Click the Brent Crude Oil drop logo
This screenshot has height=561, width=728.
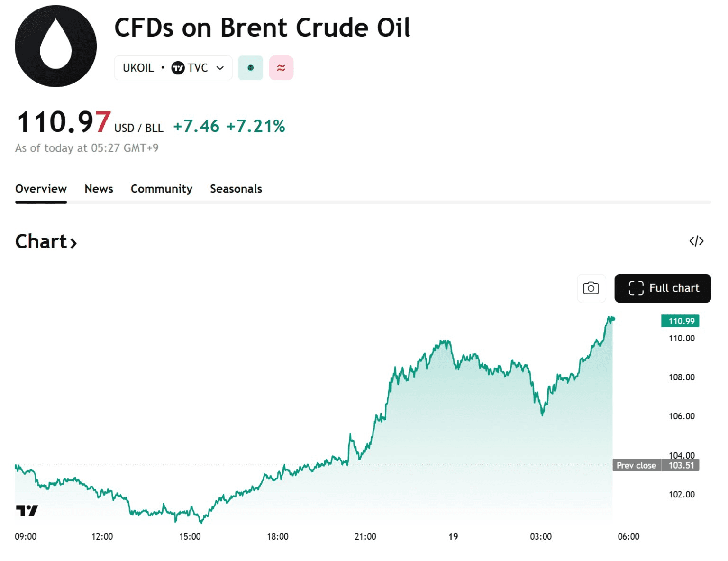pyautogui.click(x=56, y=46)
